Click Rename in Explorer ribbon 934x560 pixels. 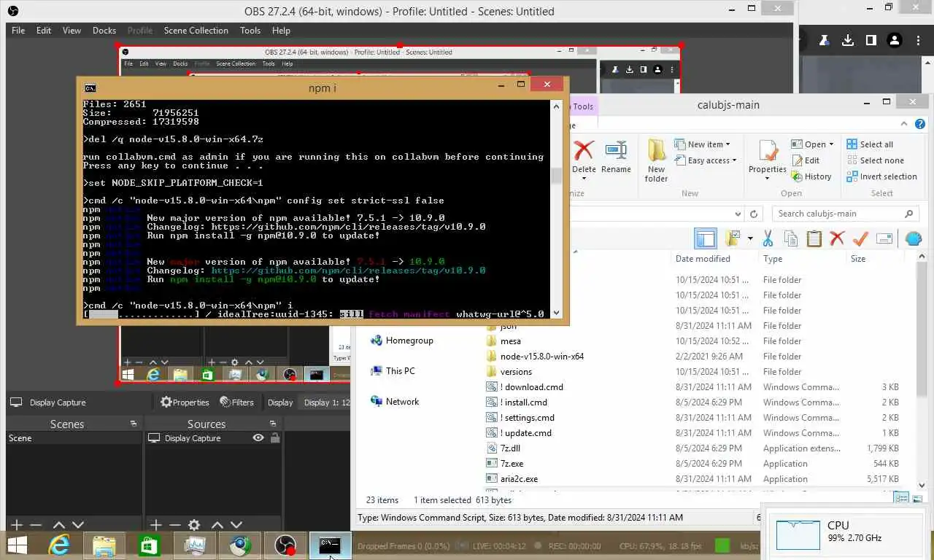coord(616,157)
